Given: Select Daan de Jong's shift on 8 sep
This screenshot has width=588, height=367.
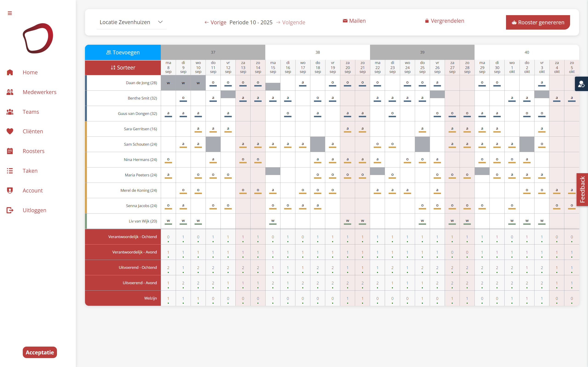Looking at the screenshot, I should pyautogui.click(x=168, y=83).
